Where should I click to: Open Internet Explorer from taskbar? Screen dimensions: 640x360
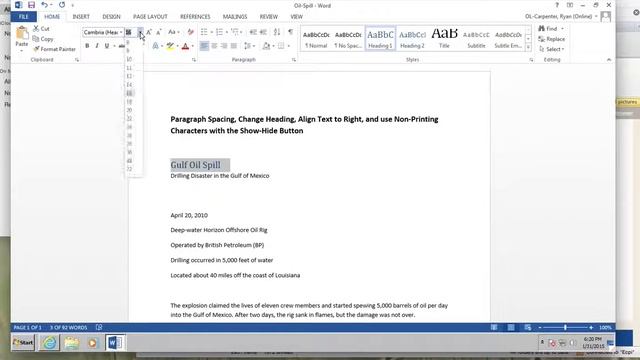[49, 342]
